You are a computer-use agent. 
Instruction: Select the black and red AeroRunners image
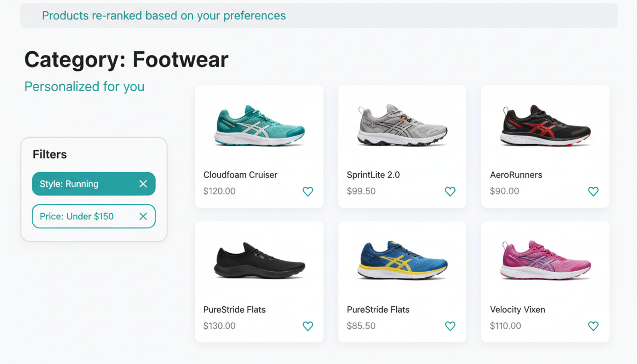pos(545,126)
